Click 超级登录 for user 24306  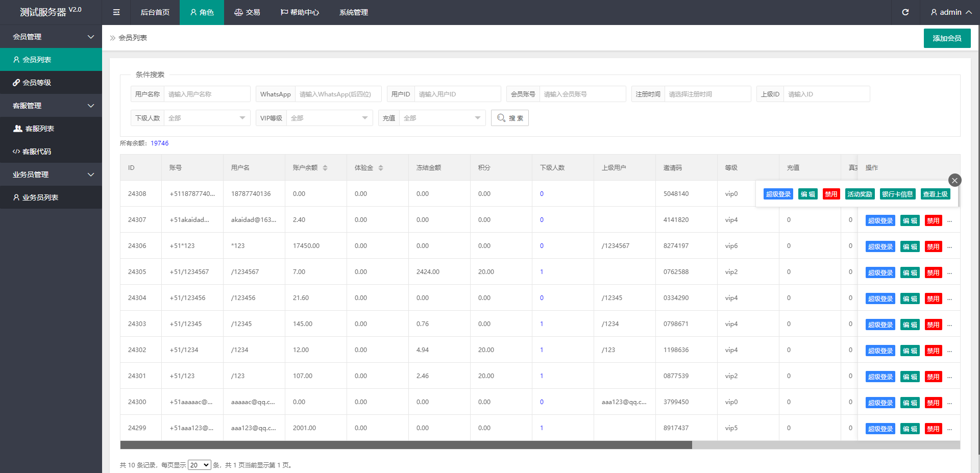880,247
